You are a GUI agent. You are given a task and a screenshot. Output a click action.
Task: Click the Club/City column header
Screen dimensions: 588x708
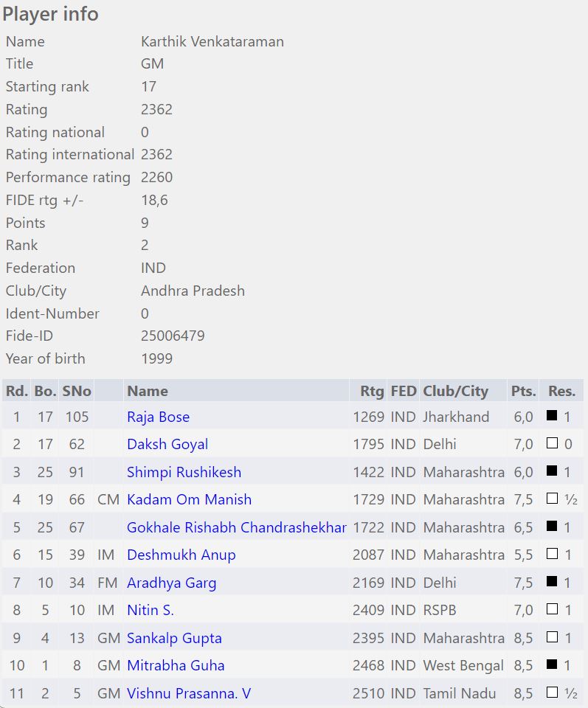[x=455, y=391]
